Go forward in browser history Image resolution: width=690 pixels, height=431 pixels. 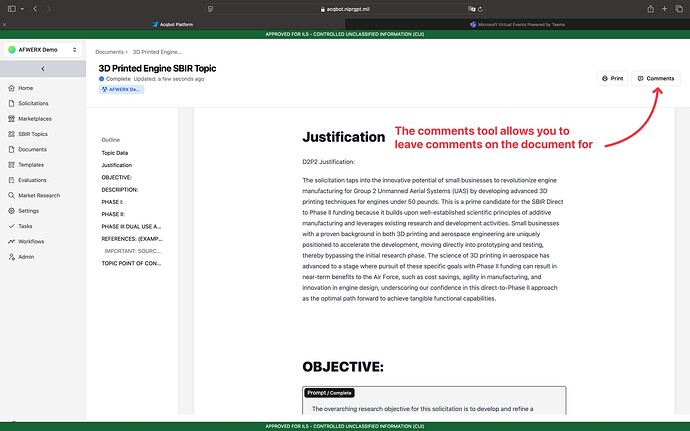coord(49,9)
